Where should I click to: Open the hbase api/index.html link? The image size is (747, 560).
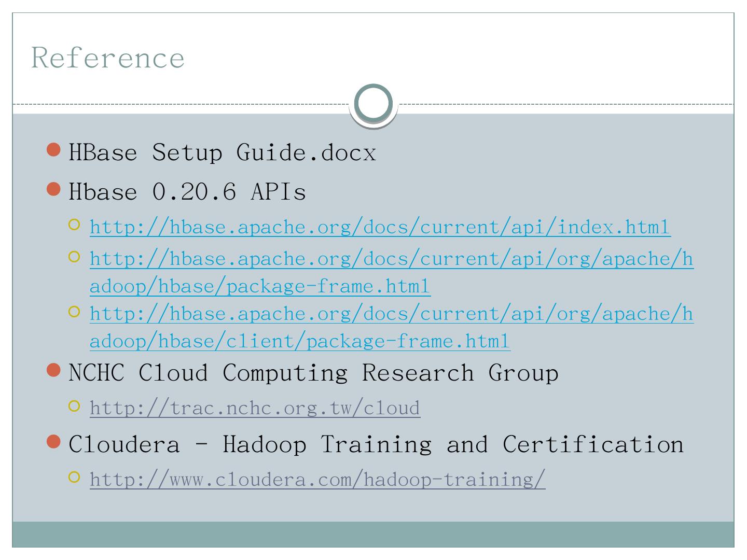[x=380, y=227]
